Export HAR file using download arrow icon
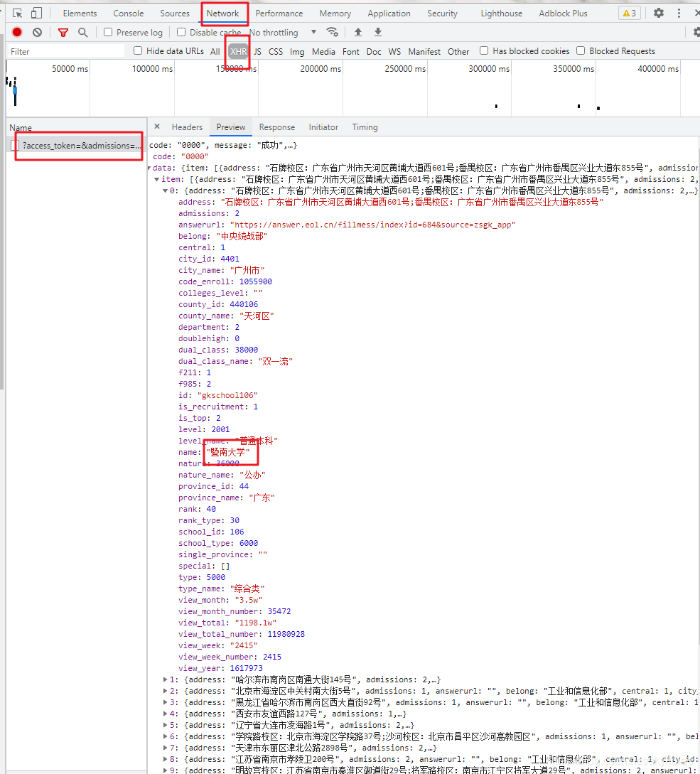The image size is (700, 774). 377,32
